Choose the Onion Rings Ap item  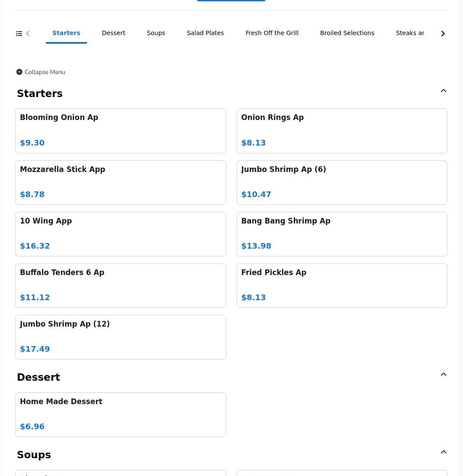tap(341, 130)
